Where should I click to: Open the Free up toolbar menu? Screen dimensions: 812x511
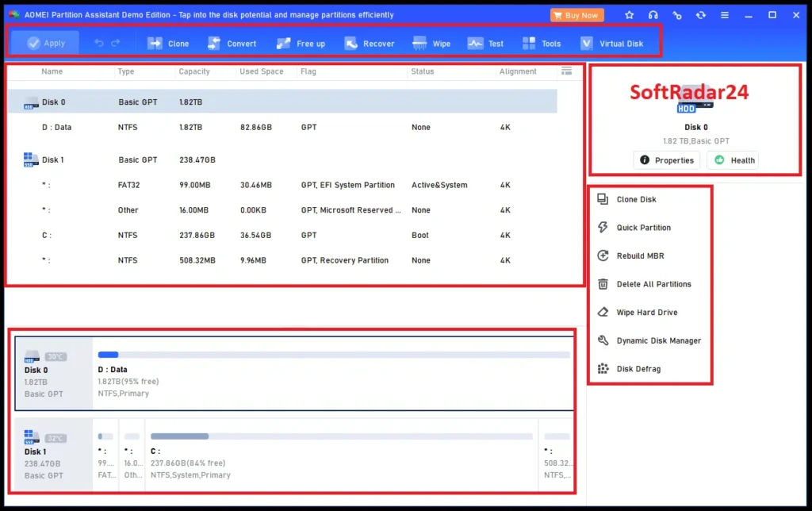[x=301, y=44]
